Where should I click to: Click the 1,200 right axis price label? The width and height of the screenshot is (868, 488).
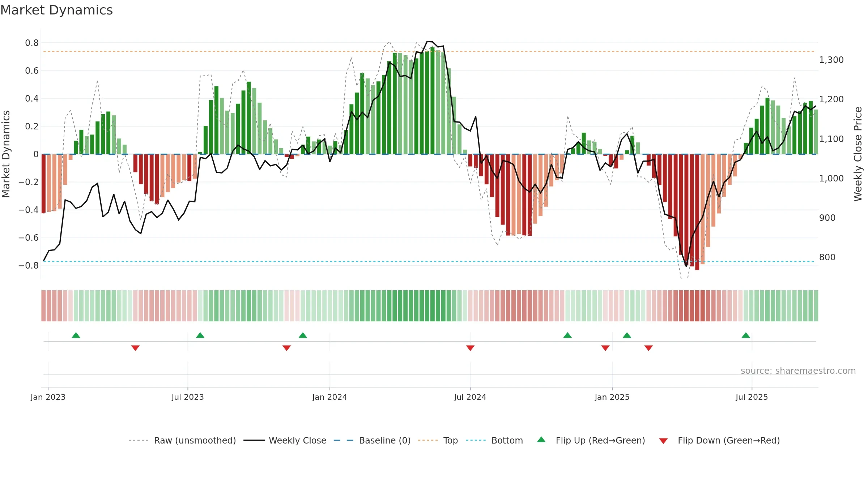click(831, 99)
